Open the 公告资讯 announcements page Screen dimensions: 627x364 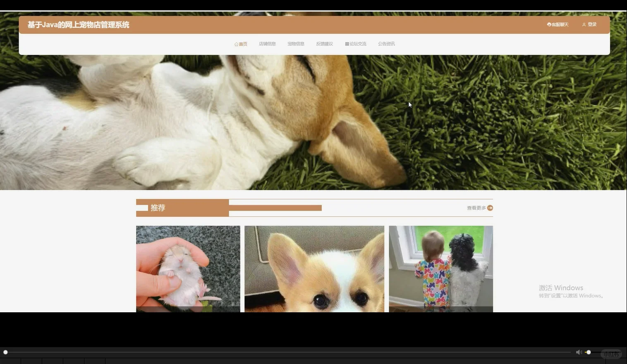click(x=386, y=44)
